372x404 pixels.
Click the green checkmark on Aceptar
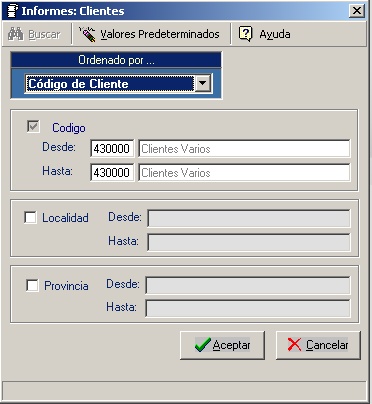(x=203, y=345)
